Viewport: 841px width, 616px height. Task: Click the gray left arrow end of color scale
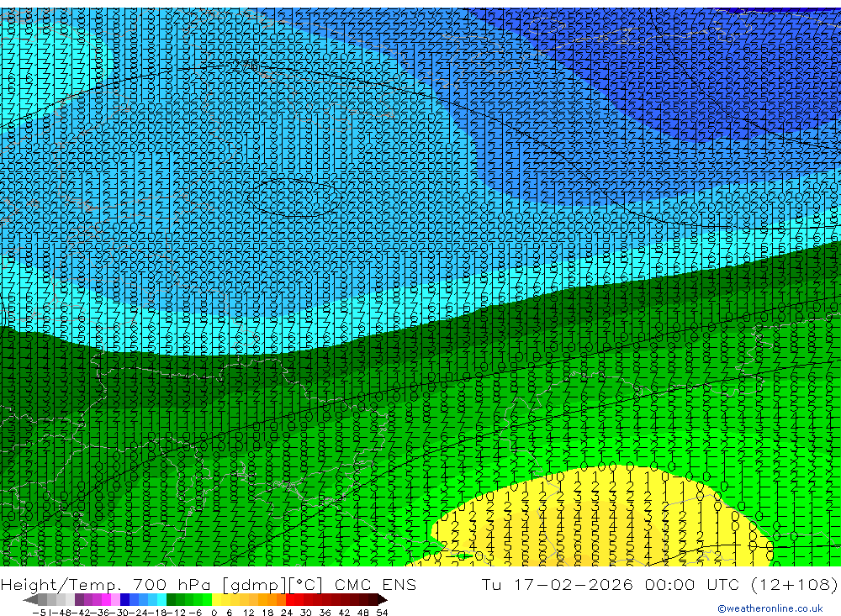click(30, 600)
